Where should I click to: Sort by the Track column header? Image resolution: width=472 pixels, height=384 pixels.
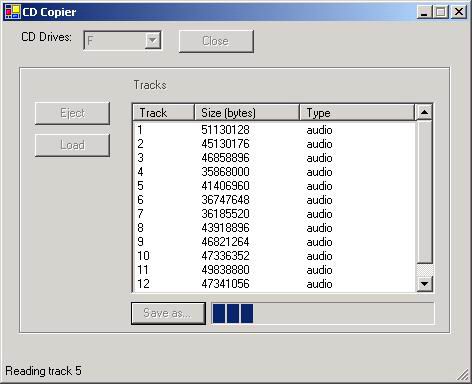pos(163,113)
